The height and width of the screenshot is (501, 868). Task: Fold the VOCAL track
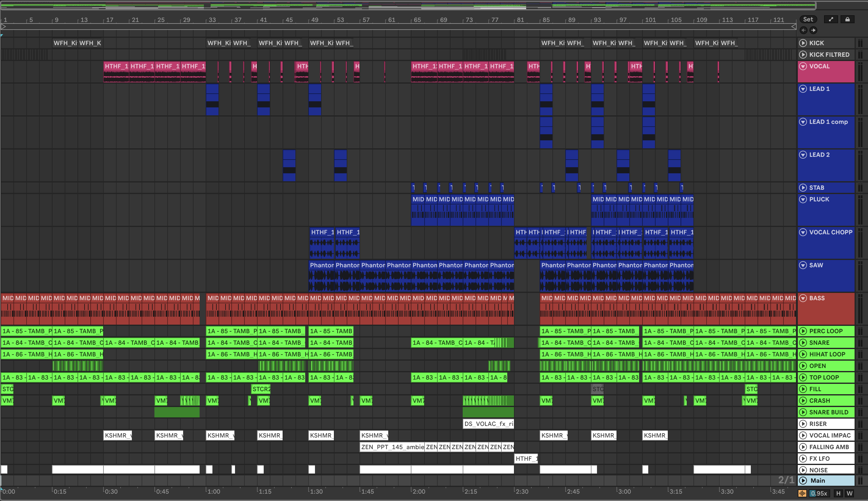point(803,66)
